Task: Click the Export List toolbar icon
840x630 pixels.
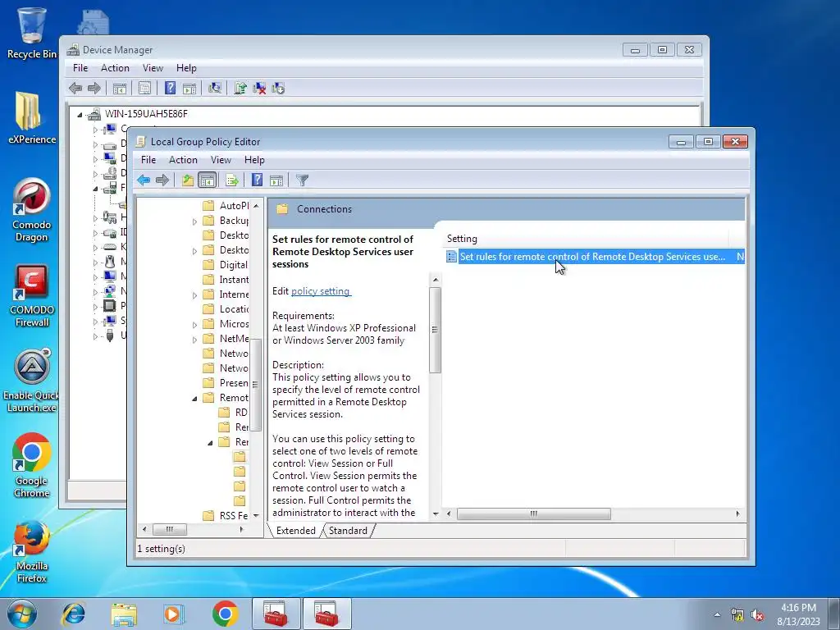Action: tap(232, 180)
